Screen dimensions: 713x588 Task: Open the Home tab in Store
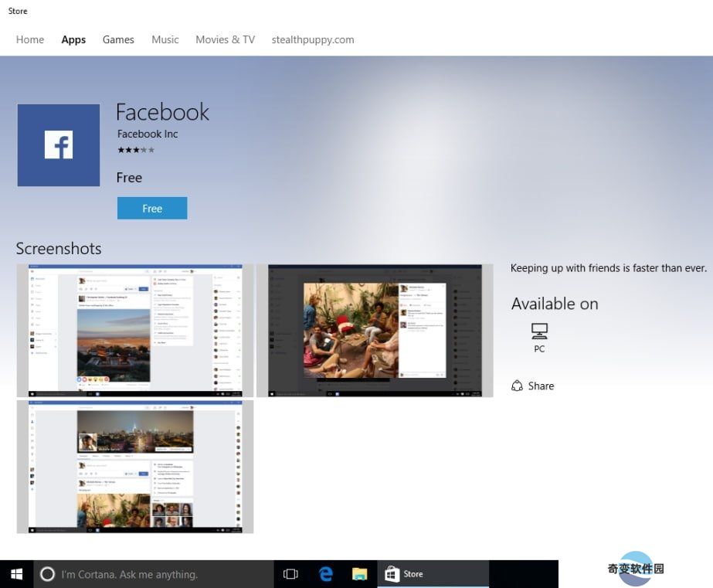click(30, 39)
